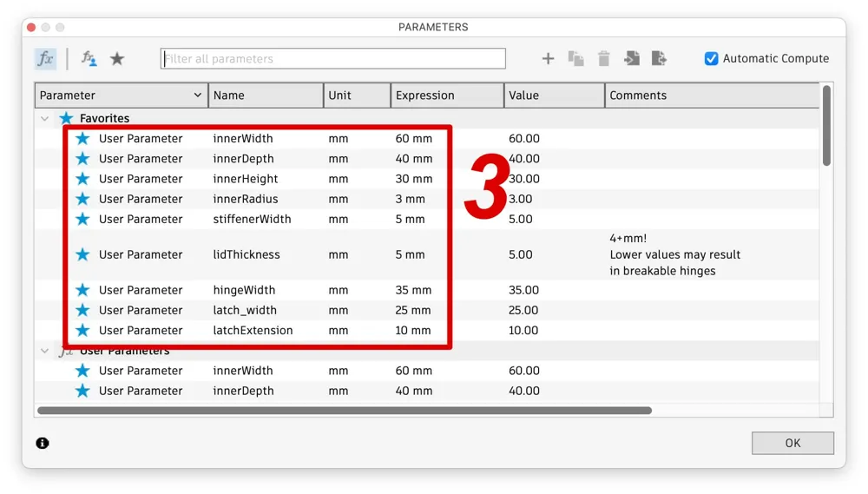This screenshot has height=494, width=868.
Task: Click the mm unit cell for hingeWidth
Action: [x=339, y=290]
